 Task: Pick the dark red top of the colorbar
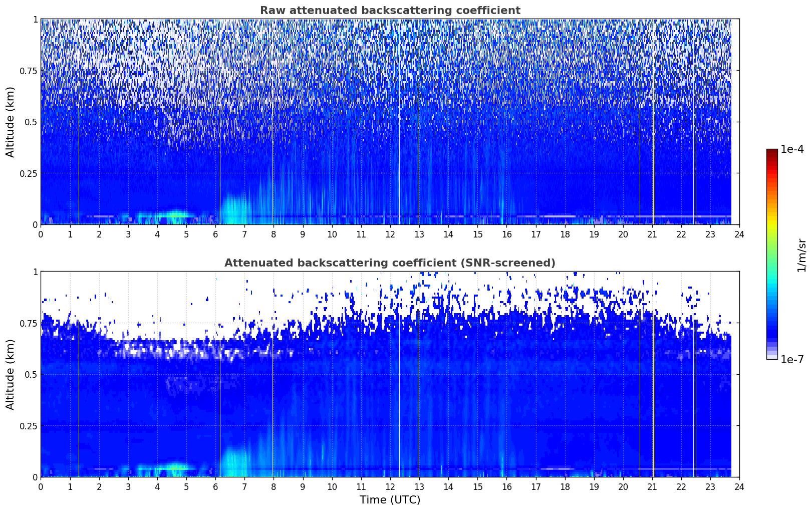[x=771, y=152]
